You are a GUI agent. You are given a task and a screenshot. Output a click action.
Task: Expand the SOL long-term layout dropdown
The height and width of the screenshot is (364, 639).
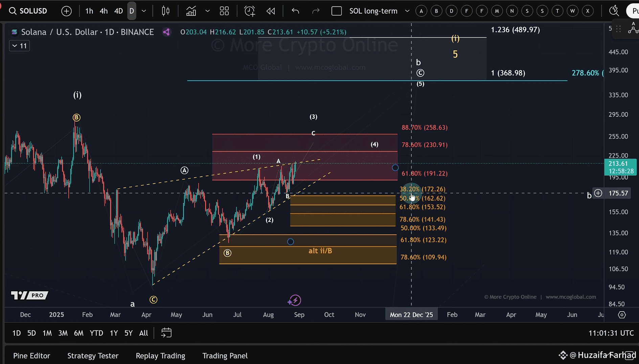coord(407,11)
